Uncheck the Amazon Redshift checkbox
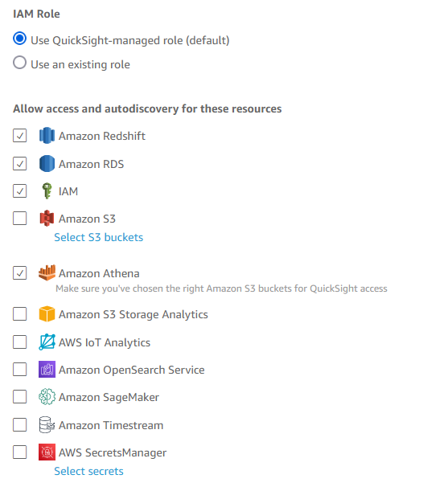 [19, 136]
